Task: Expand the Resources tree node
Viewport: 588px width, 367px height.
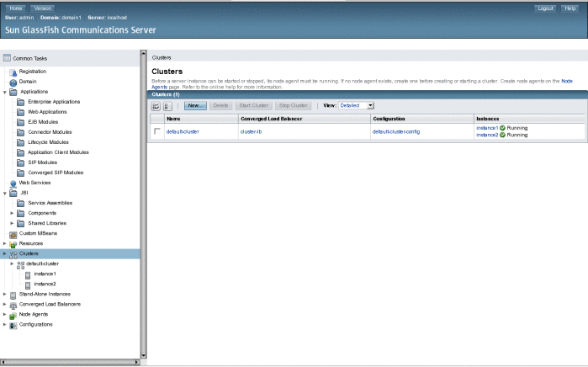Action: coord(5,243)
